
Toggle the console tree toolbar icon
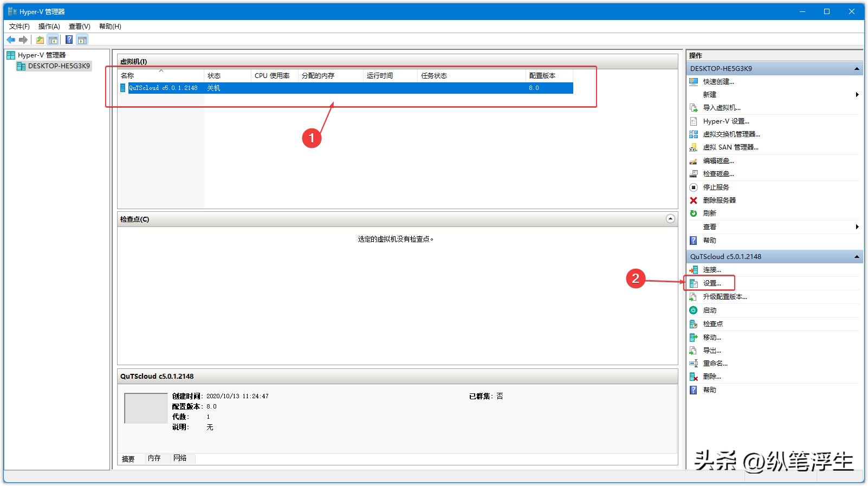(53, 40)
